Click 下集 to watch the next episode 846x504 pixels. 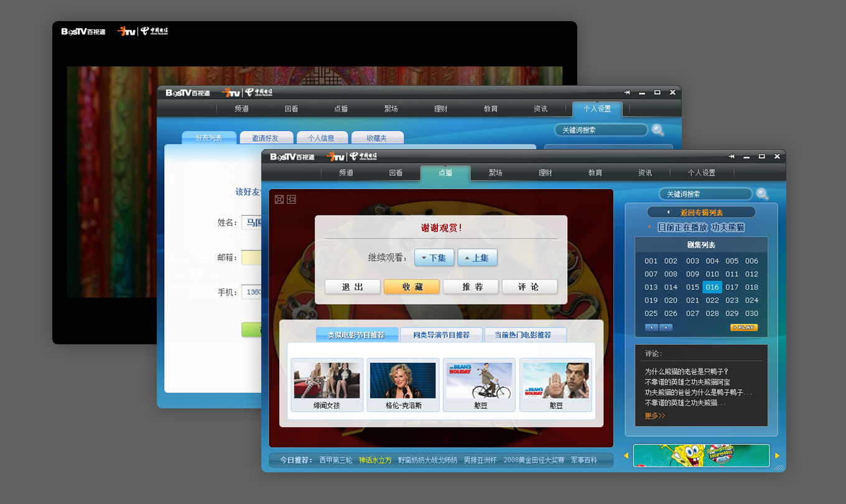(x=434, y=257)
